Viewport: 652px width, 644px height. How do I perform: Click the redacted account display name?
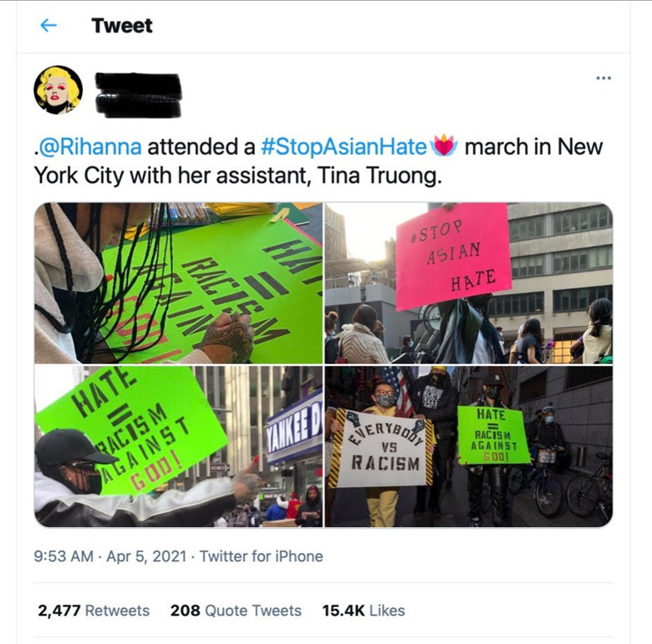point(139,81)
